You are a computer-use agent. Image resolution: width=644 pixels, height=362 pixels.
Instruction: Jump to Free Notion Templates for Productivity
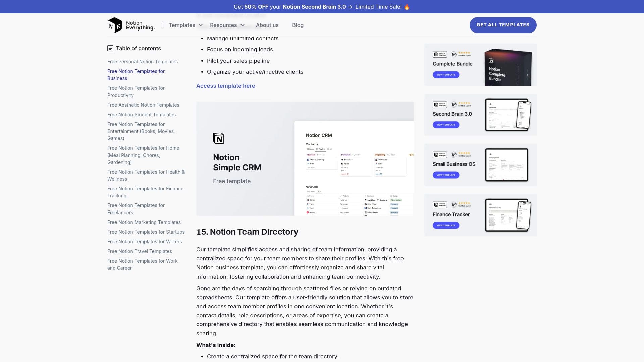pos(136,92)
